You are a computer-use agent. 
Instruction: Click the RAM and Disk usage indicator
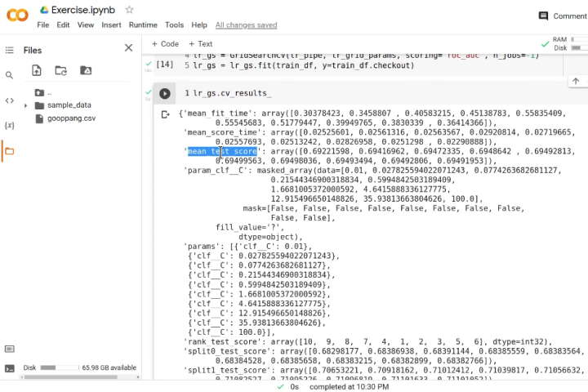[570, 43]
